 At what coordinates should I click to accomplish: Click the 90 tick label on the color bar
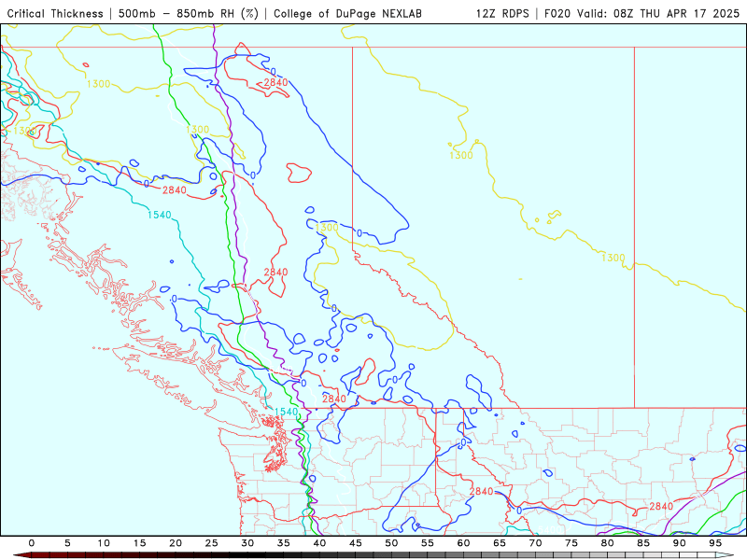pos(680,543)
